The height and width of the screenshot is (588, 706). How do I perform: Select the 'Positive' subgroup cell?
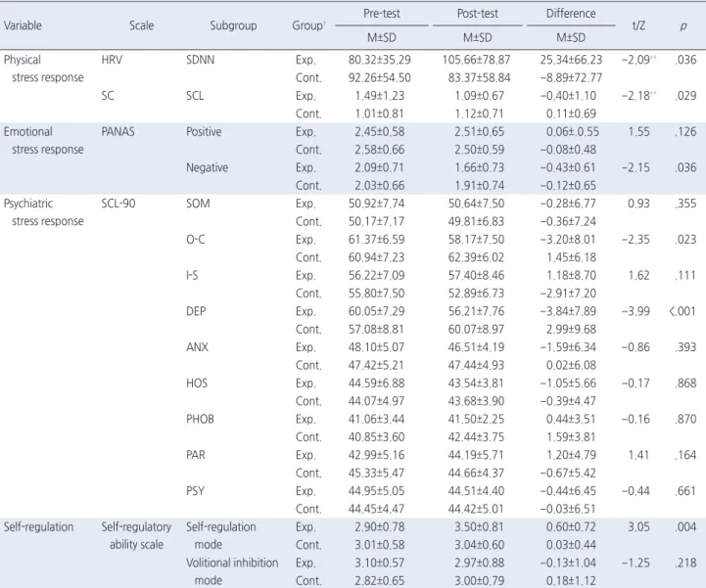[x=204, y=132]
